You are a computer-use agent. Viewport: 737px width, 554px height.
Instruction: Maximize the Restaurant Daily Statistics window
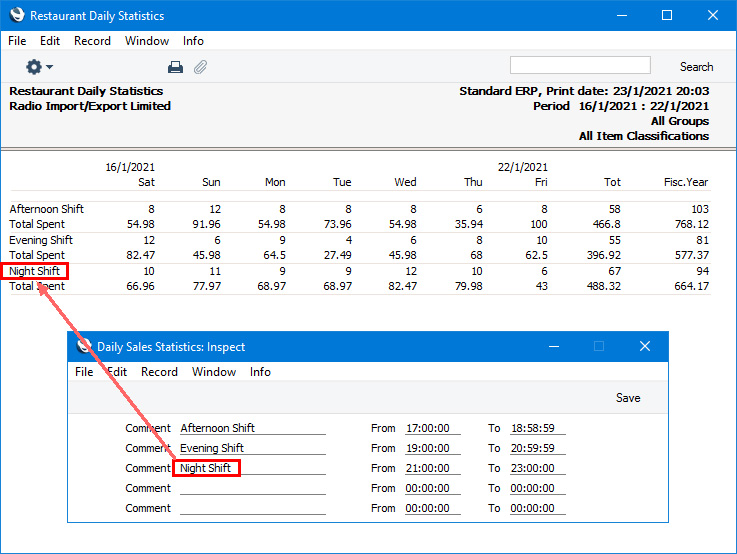[667, 15]
